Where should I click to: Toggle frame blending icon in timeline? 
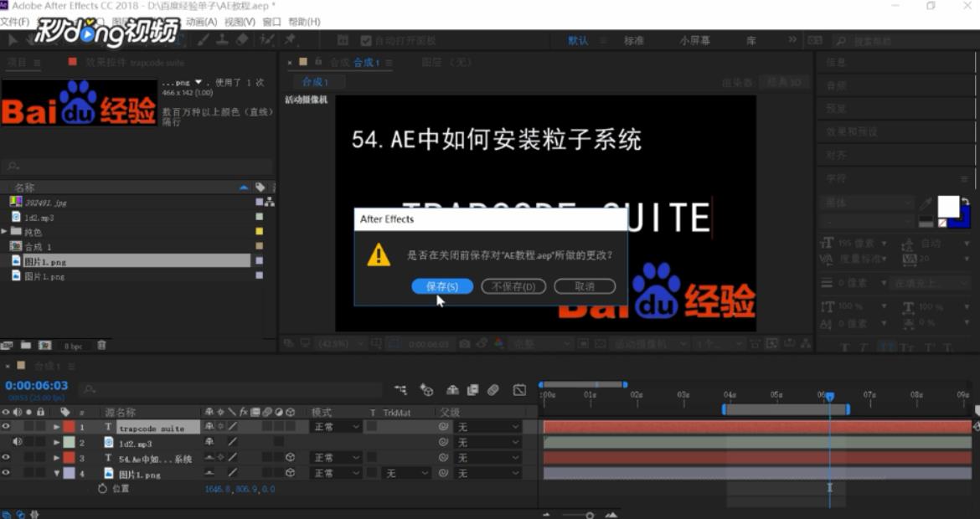coord(473,390)
